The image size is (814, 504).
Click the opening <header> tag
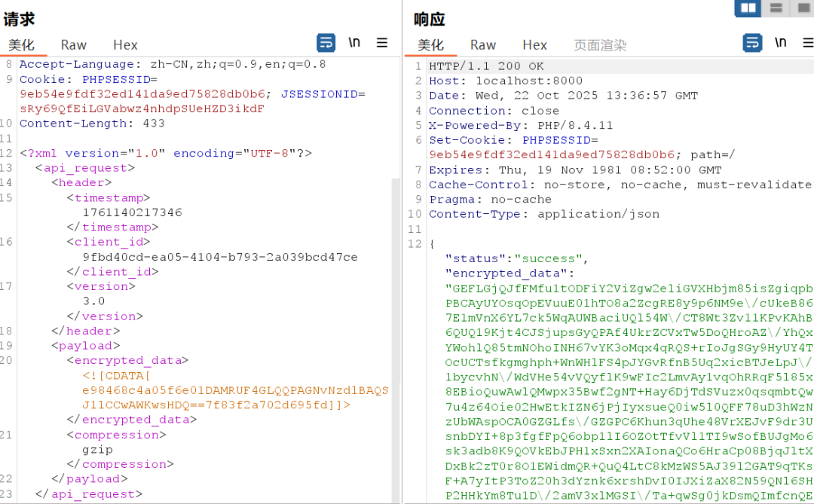81,183
